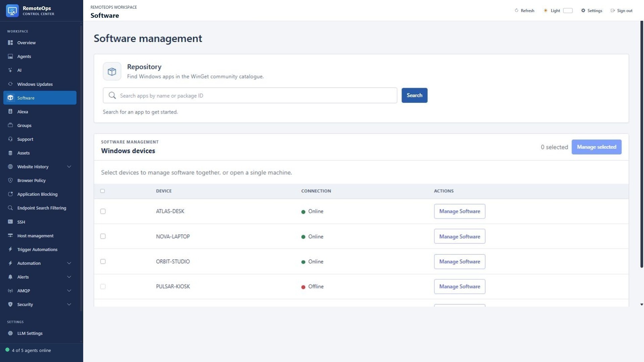
Task: Click Manage Software for PULSAR-KIOSK
Action: [x=460, y=287]
